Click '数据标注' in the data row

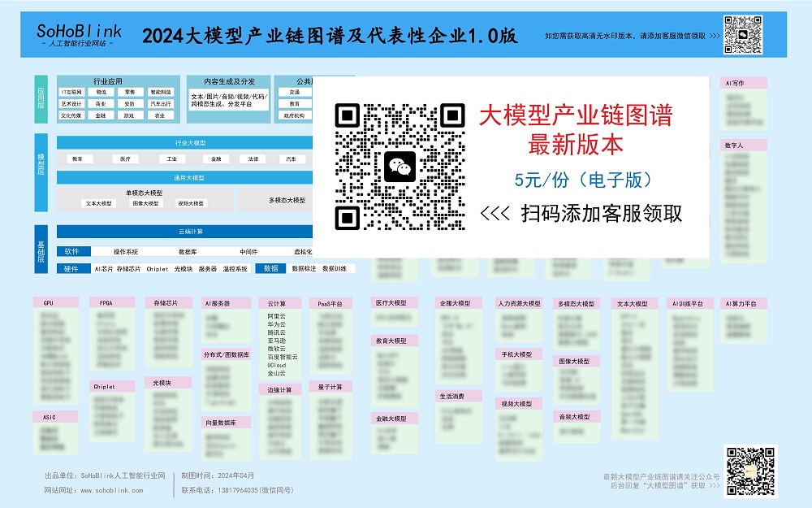pyautogui.click(x=304, y=269)
